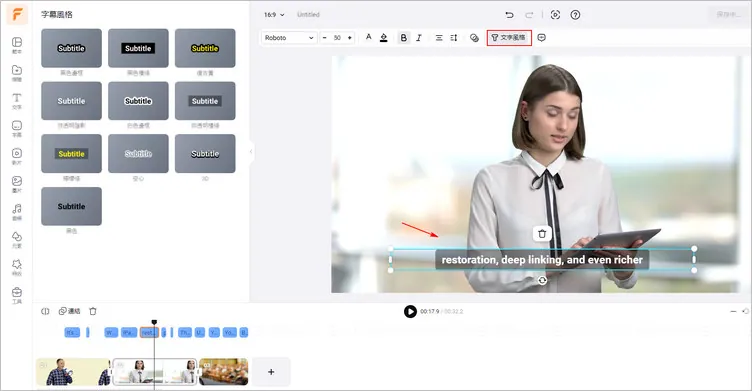Select the 'Yo..' subtitle clip on timeline
Image resolution: width=752 pixels, height=391 pixels.
click(x=230, y=332)
